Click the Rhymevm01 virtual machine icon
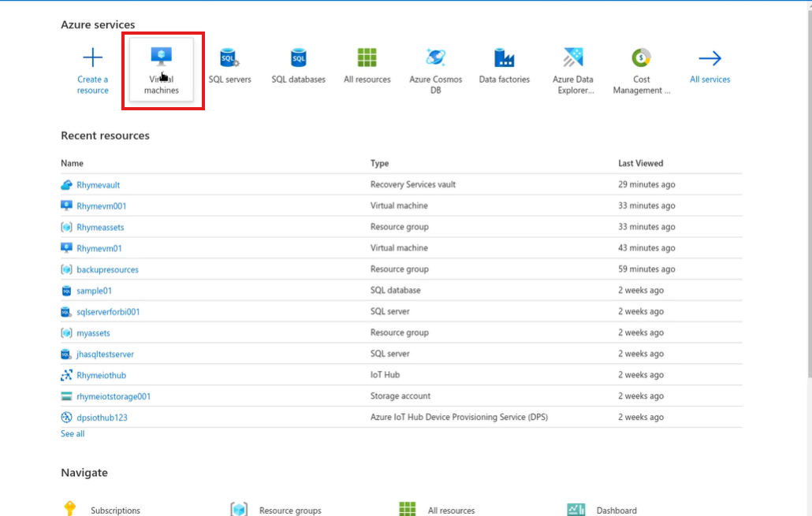This screenshot has height=516, width=812. click(66, 248)
